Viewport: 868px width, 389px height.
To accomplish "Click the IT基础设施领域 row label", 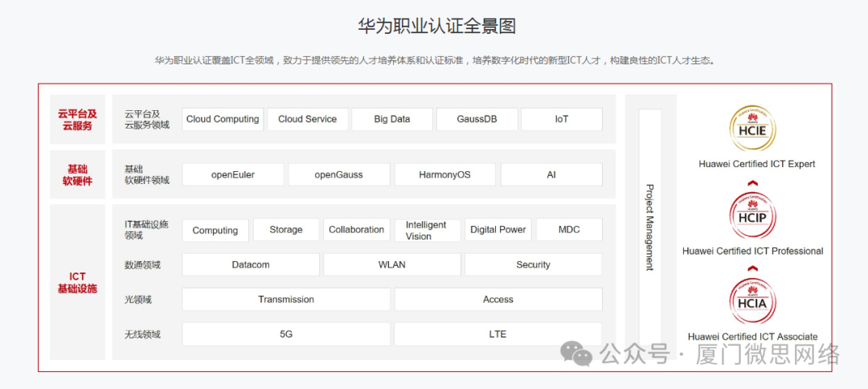I will (147, 230).
